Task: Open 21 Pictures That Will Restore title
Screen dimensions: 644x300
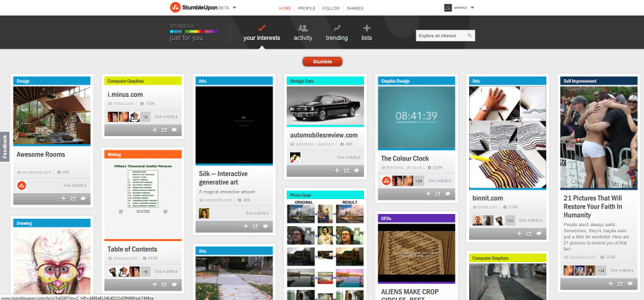Action: click(592, 207)
